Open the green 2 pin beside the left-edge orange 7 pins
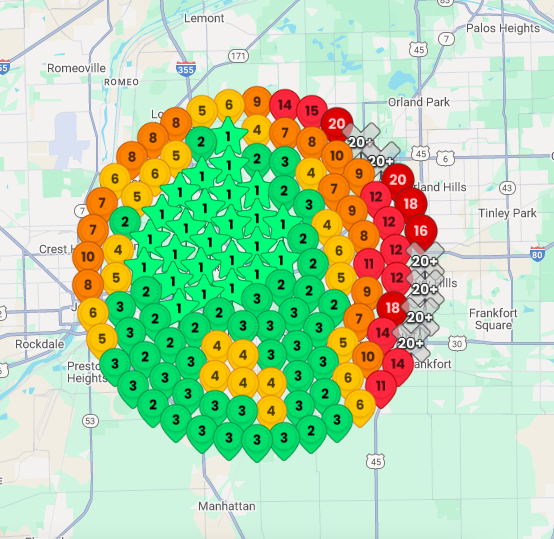 coord(125,222)
